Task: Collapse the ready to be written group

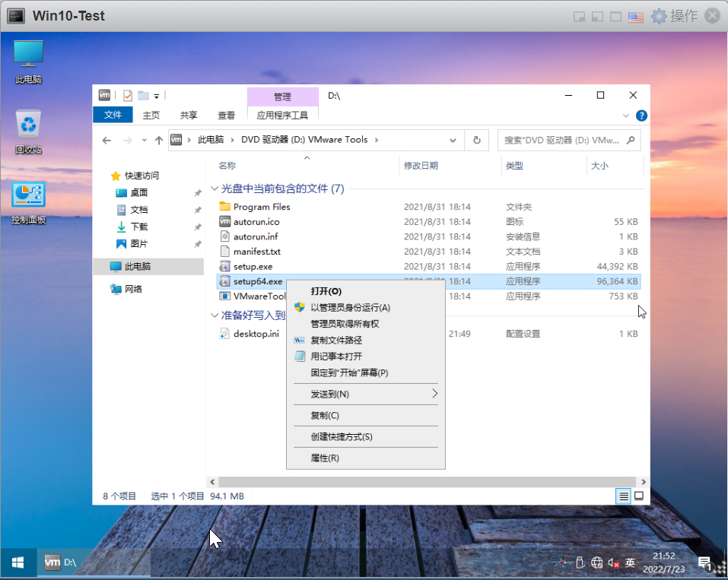Action: pos(215,315)
